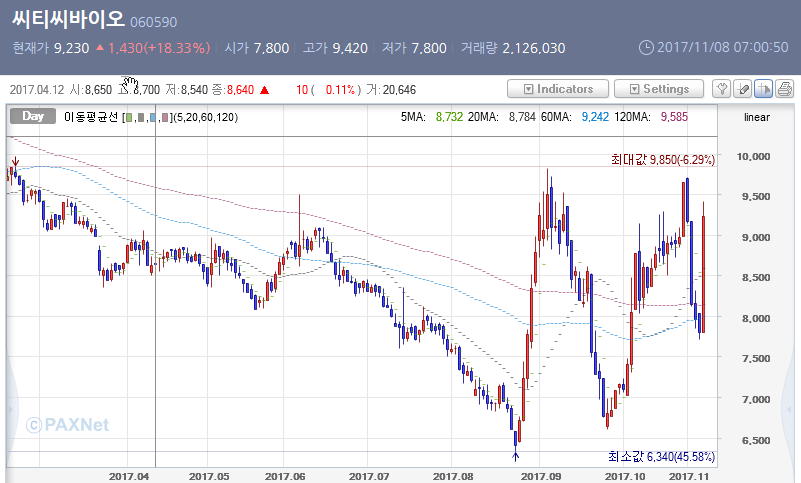Click the green 5-day MA color swatch

[128, 118]
